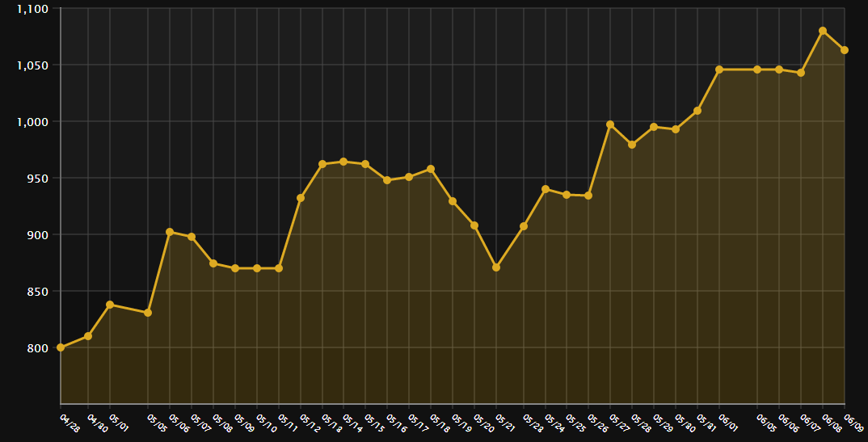Select the 05/01 data point on the line
The width and height of the screenshot is (868, 442).
tap(110, 305)
